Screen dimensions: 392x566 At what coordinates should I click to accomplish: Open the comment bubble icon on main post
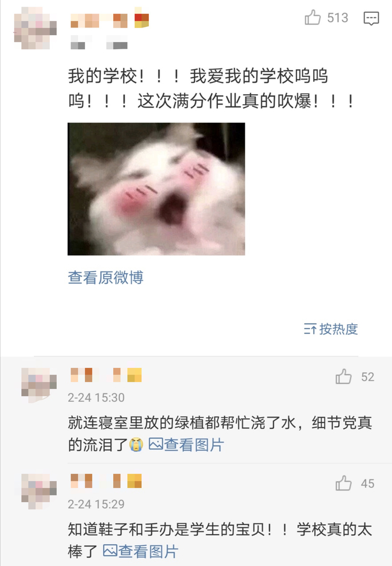371,18
